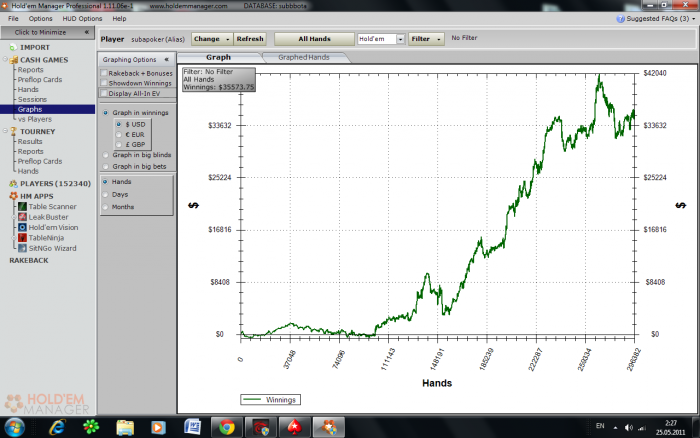Click the taskbar clock showing 2:27

[671, 427]
